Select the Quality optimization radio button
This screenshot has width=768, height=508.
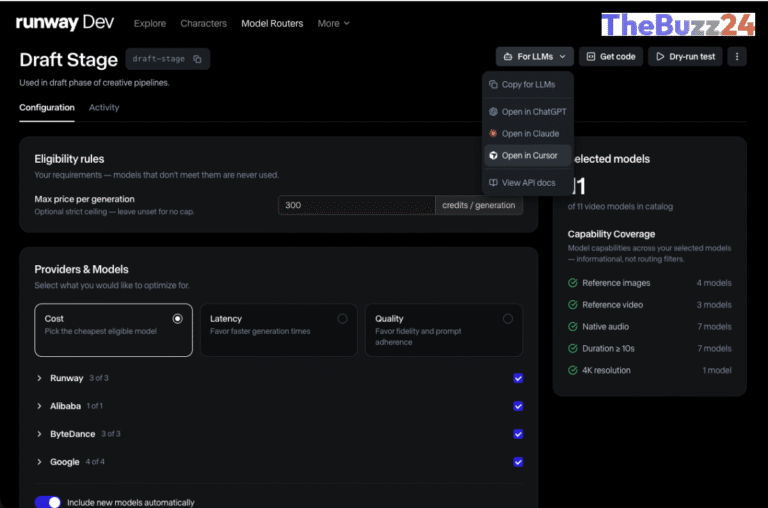pyautogui.click(x=508, y=319)
